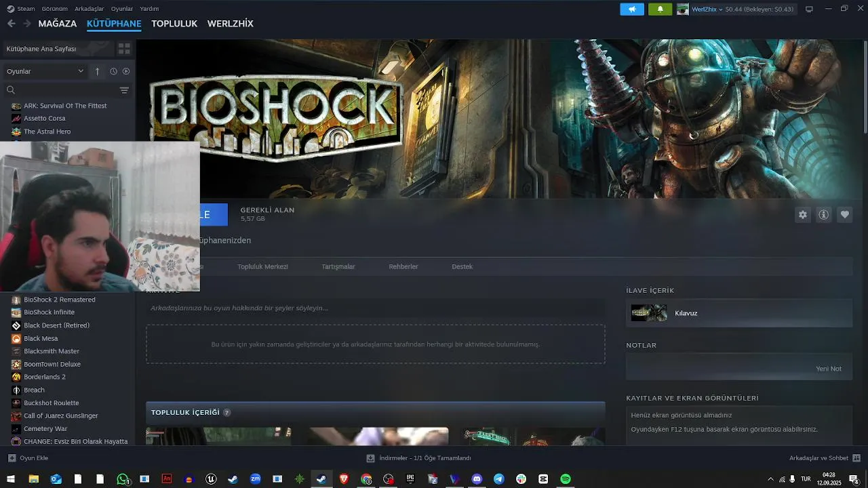Open Unreal Engine from the taskbar
Image resolution: width=868 pixels, height=488 pixels.
[211, 479]
